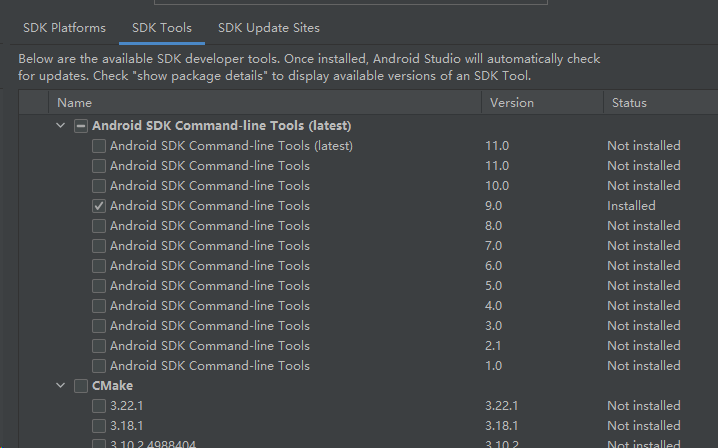Sort by the Version column header

point(511,103)
